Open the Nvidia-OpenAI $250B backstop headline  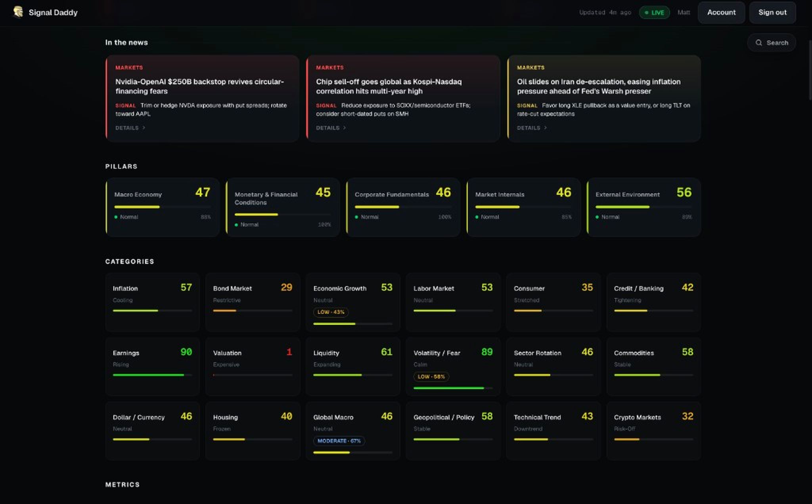[x=199, y=86]
